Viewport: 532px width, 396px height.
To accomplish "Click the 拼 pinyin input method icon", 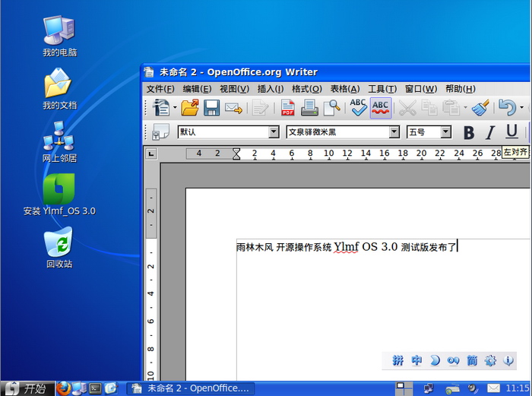I will tap(398, 360).
